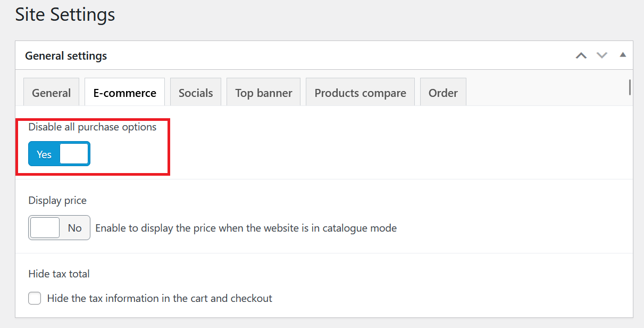Check the Hide tax total checkbox
This screenshot has height=328, width=644.
(34, 298)
